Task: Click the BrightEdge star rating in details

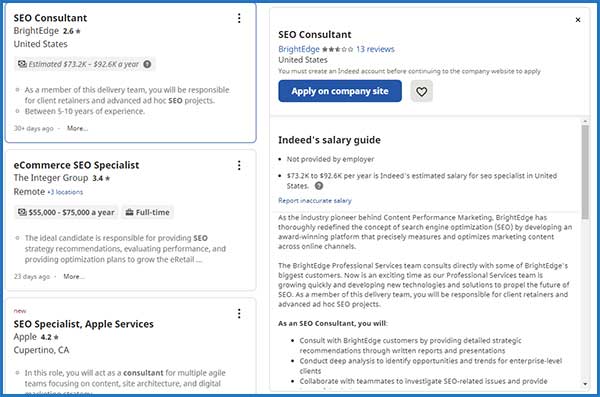Action: coord(338,49)
